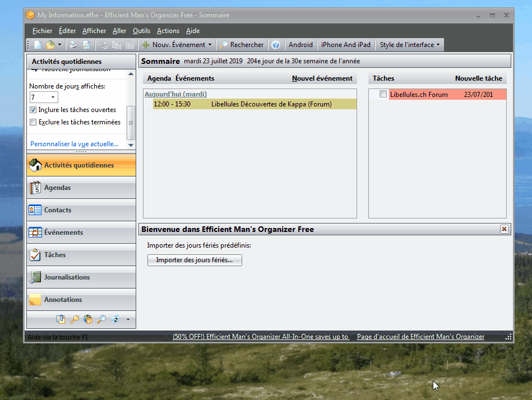Click the blue help question mark icon
This screenshot has height=400, width=532.
coord(276,45)
